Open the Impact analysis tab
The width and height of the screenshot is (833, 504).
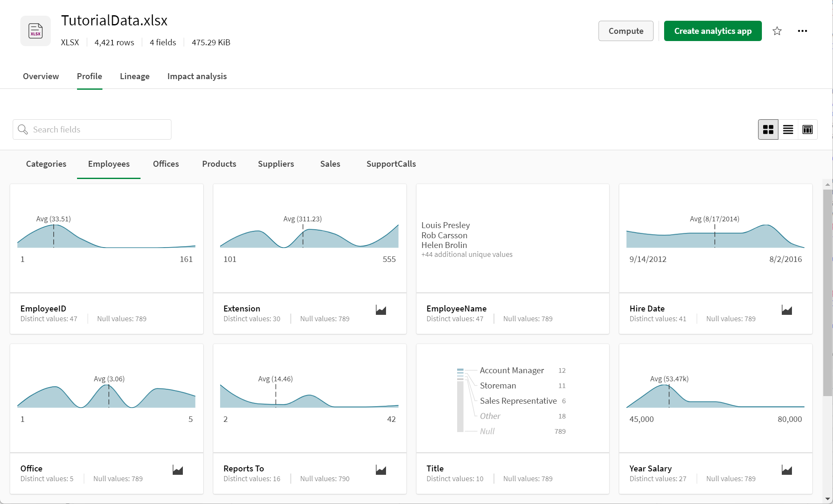(x=197, y=76)
